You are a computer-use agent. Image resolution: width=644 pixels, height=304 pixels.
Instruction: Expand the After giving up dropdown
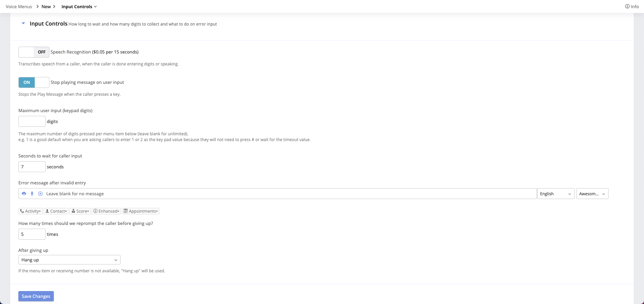69,260
